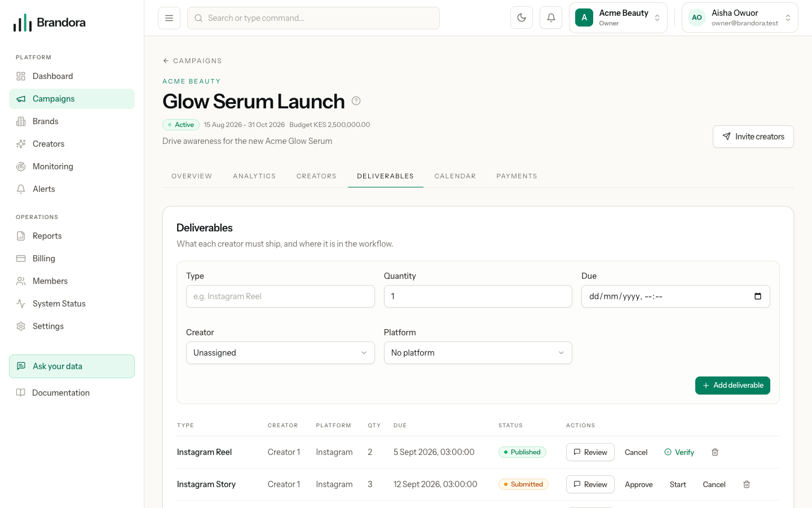The image size is (812, 508).
Task: Verify the Instagram Reel deliverable
Action: click(x=679, y=452)
